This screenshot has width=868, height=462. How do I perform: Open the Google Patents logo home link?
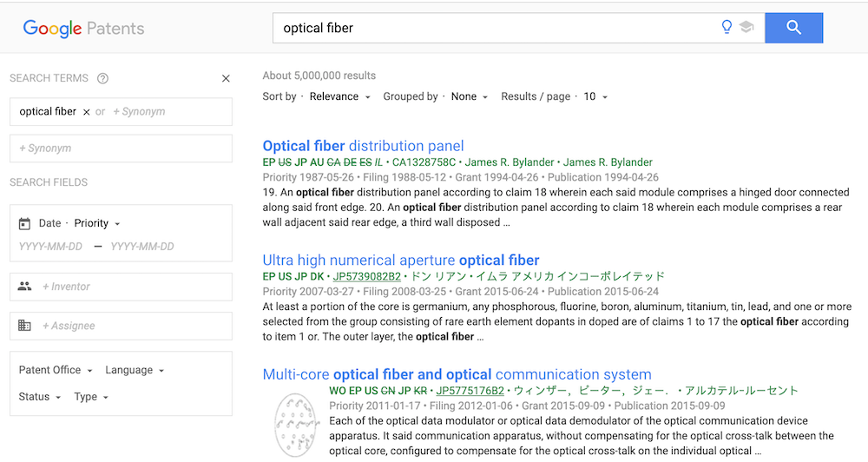[x=83, y=29]
